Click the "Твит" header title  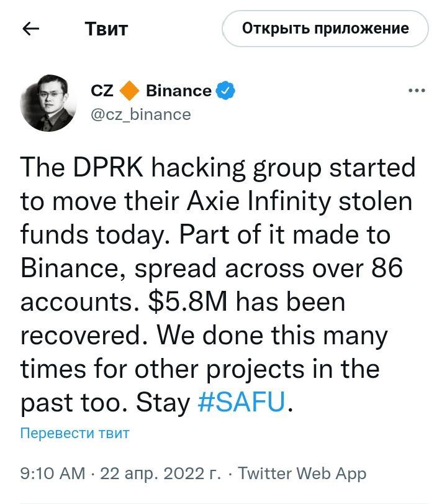106,29
